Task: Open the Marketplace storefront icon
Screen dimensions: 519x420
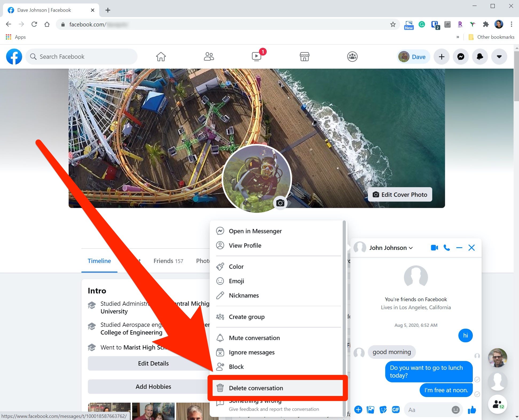Action: coord(304,57)
